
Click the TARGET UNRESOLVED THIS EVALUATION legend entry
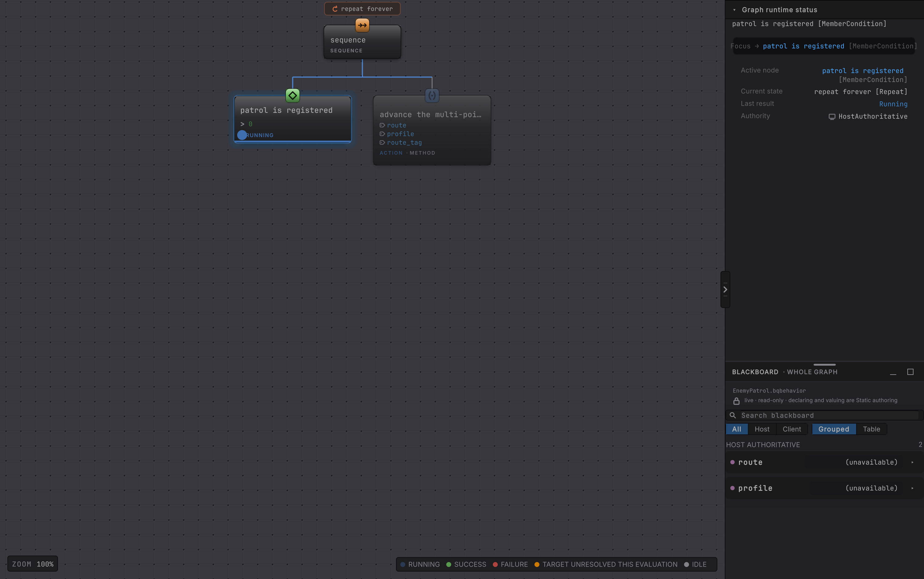pos(606,565)
